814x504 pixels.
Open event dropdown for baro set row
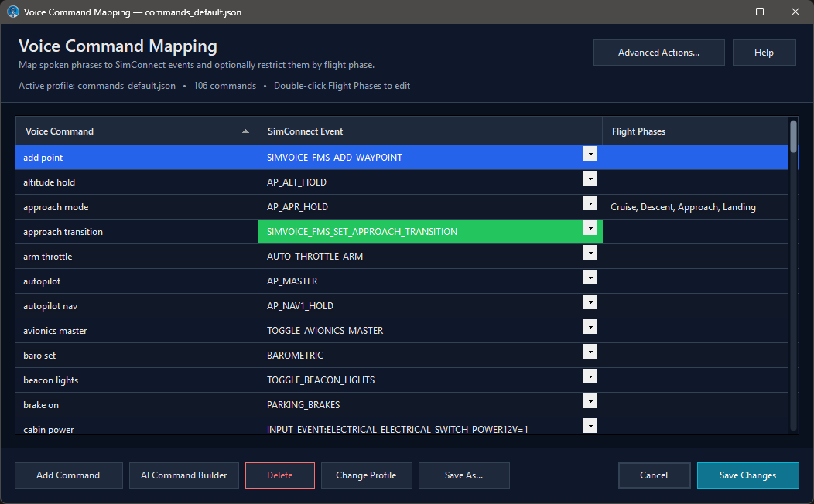590,352
